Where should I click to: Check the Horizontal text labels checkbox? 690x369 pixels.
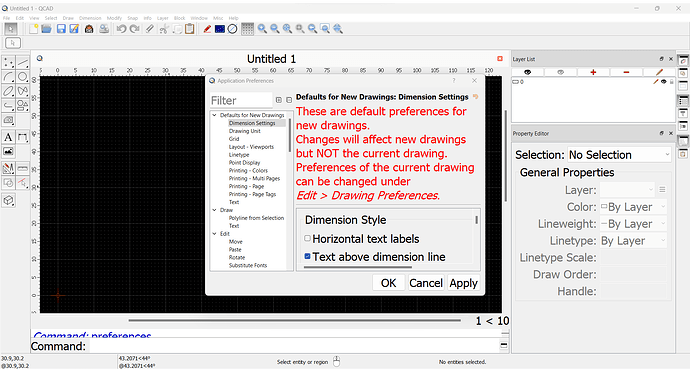tap(308, 238)
